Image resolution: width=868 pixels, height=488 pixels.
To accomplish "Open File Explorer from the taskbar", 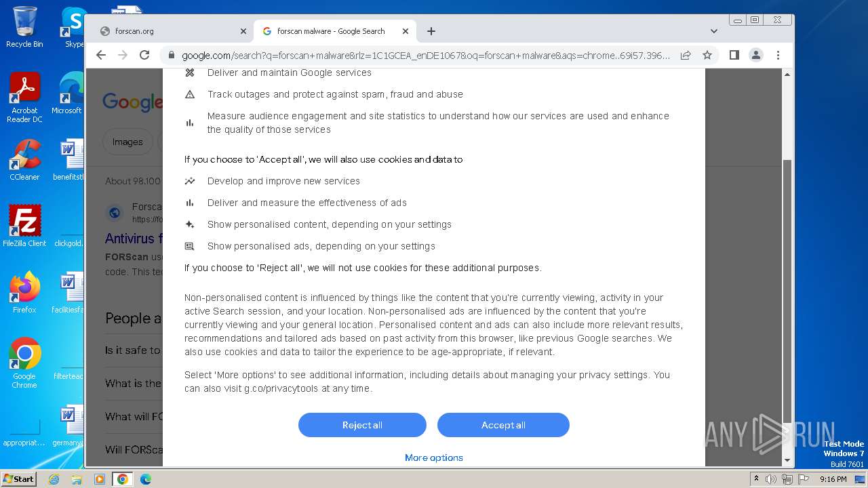I will (77, 479).
